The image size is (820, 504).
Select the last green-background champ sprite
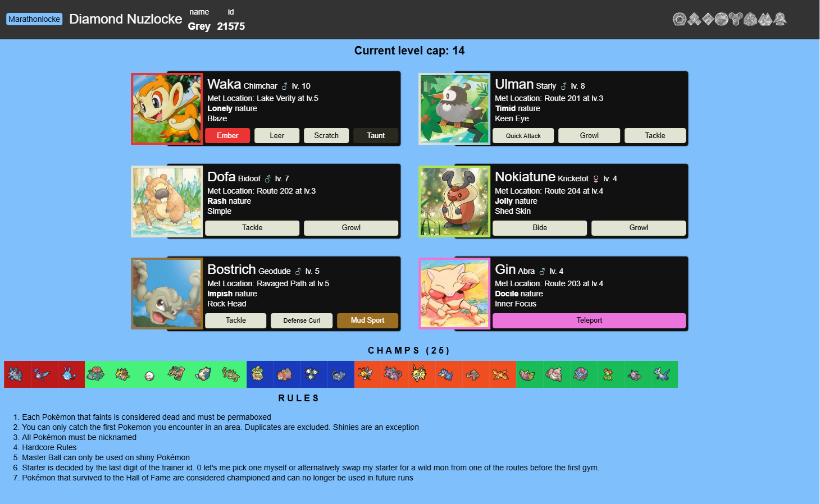[x=664, y=374]
